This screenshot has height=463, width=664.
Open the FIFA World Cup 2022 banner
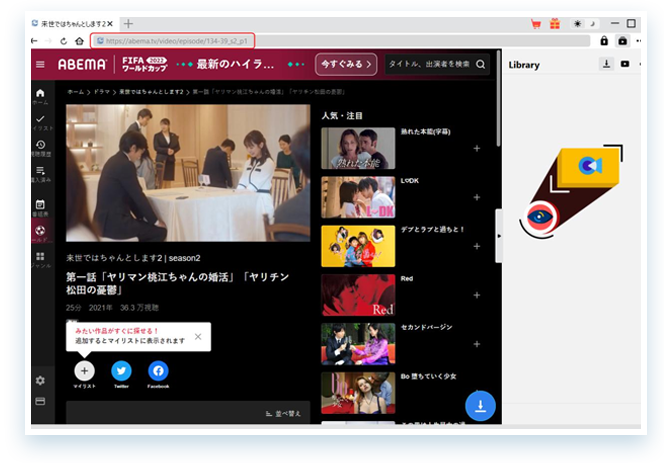tap(144, 64)
